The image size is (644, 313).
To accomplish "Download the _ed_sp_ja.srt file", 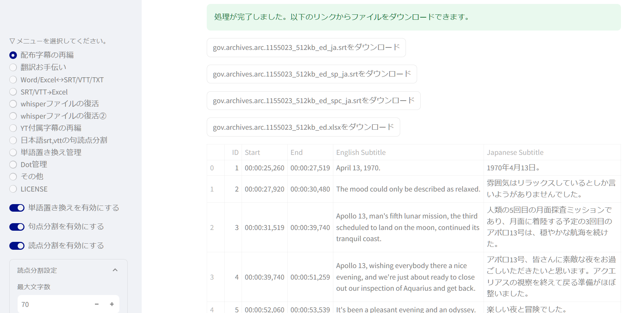I will pos(311,74).
